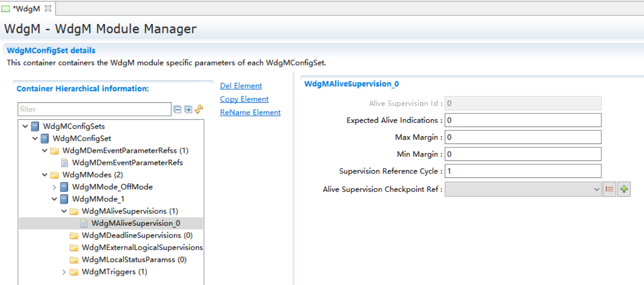This screenshot has width=644, height=285.
Task: Click the Del Element link
Action: pyautogui.click(x=241, y=86)
